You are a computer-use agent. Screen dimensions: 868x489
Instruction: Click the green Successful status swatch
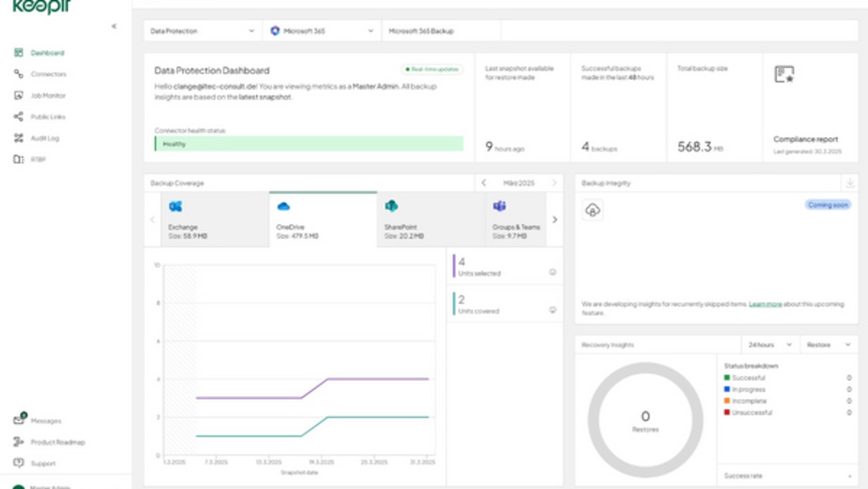click(726, 378)
